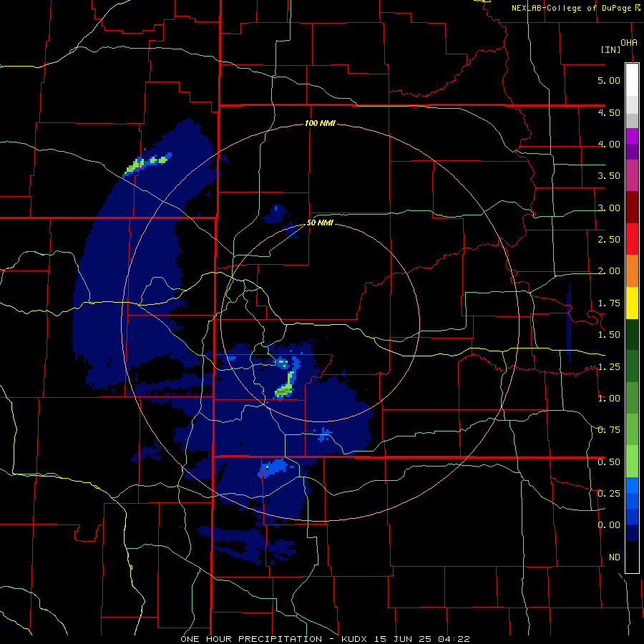Image resolution: width=644 pixels, height=644 pixels.
Task: Click the 0.75 value on the scale
Action: click(x=609, y=429)
